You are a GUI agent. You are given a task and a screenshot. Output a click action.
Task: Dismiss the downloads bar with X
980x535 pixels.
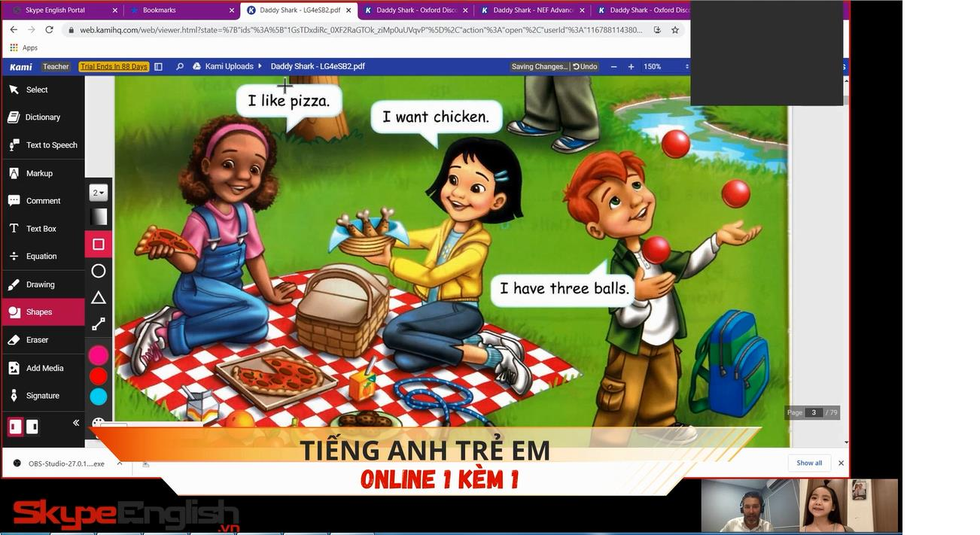841,463
